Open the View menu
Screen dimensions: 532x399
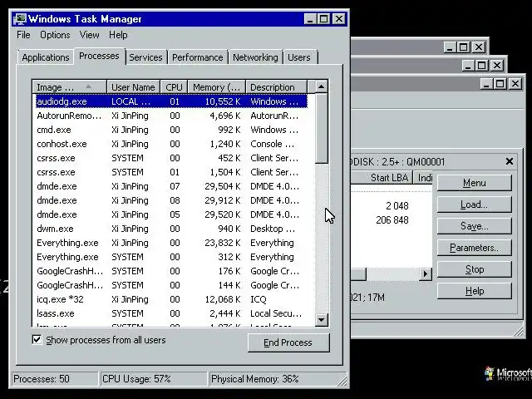click(x=89, y=35)
